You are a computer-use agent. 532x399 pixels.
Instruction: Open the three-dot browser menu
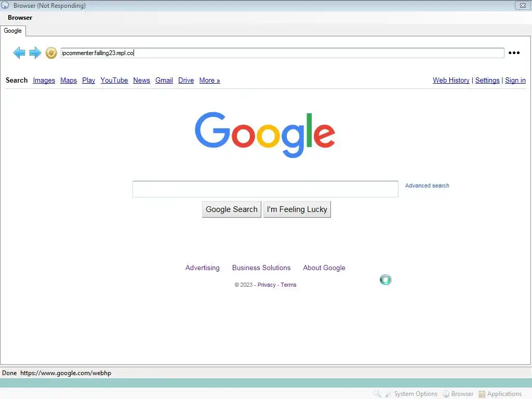[514, 52]
